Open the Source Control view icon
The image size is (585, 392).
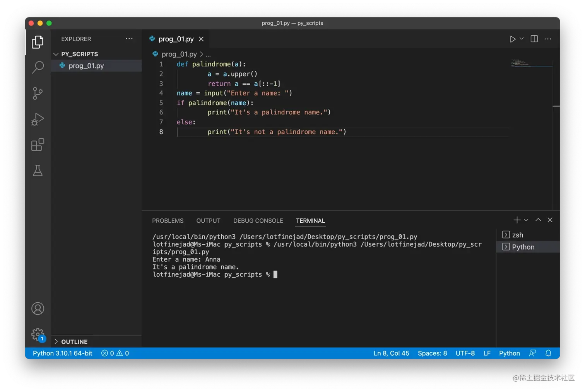point(38,93)
